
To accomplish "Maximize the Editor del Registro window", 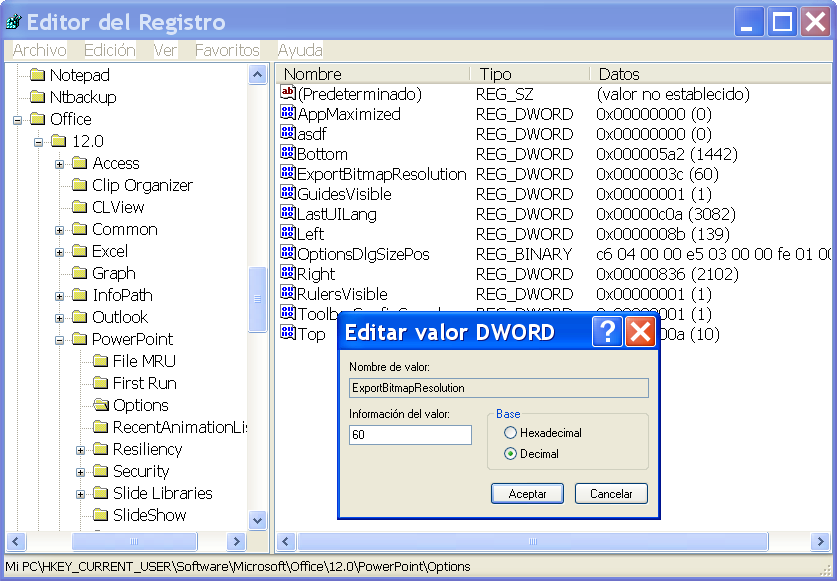I will pyautogui.click(x=782, y=22).
